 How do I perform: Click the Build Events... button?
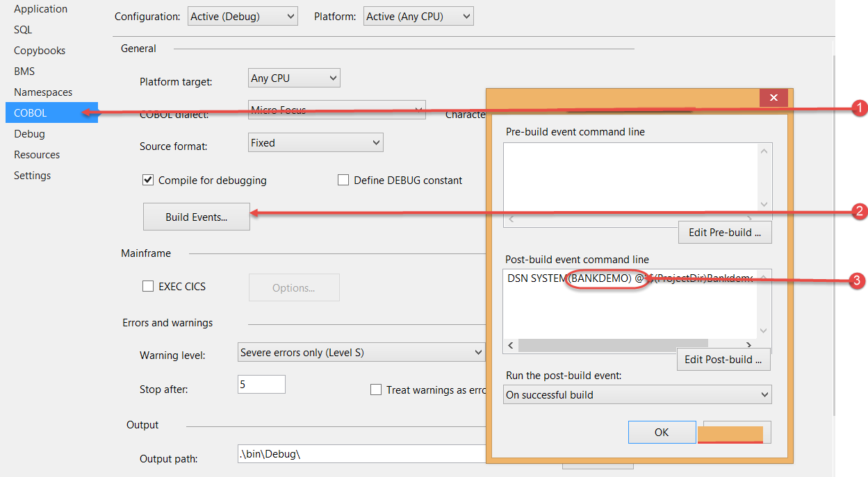click(x=196, y=217)
